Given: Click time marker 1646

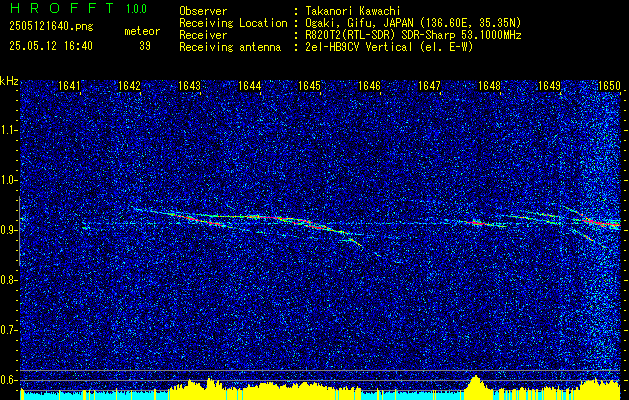Looking at the screenshot, I should pos(369,86).
